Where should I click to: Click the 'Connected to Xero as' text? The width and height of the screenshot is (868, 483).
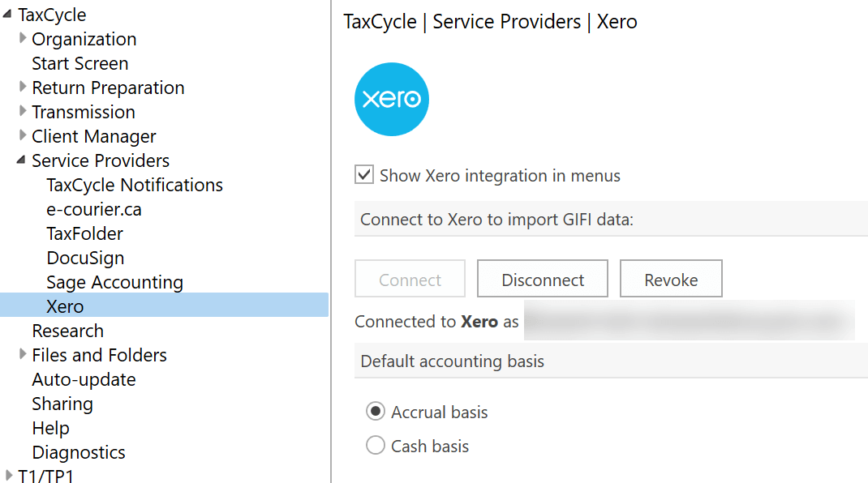pyautogui.click(x=436, y=322)
